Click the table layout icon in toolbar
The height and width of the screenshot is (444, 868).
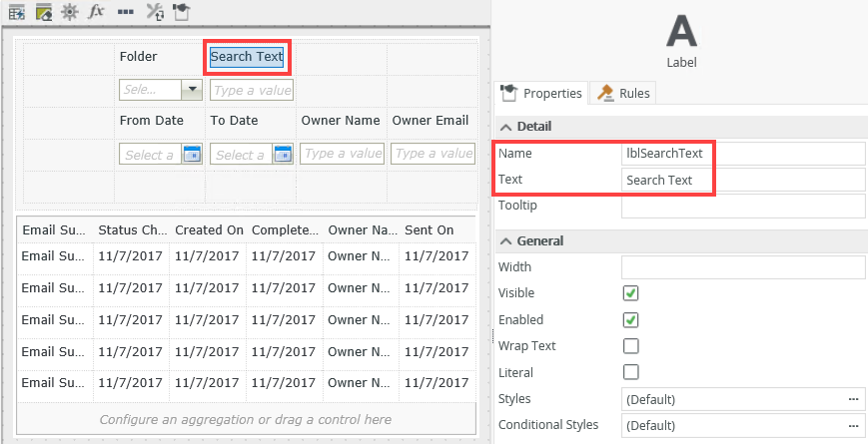pyautogui.click(x=17, y=12)
